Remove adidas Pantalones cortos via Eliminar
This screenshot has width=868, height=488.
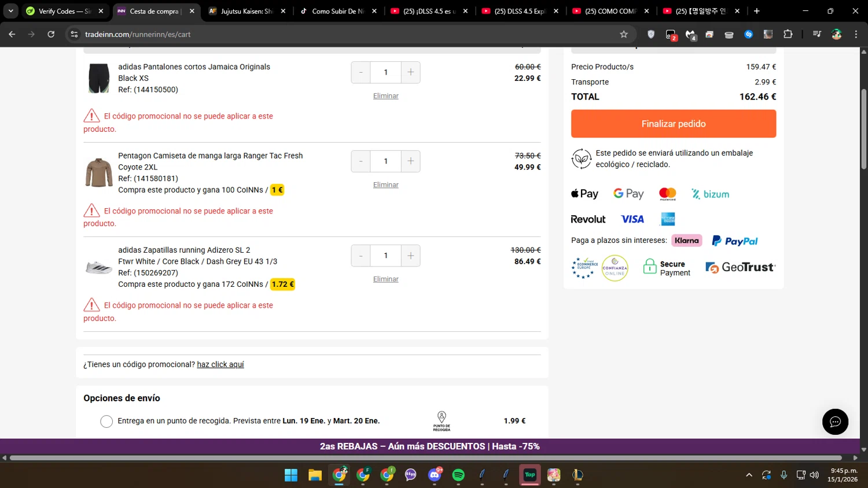[385, 96]
